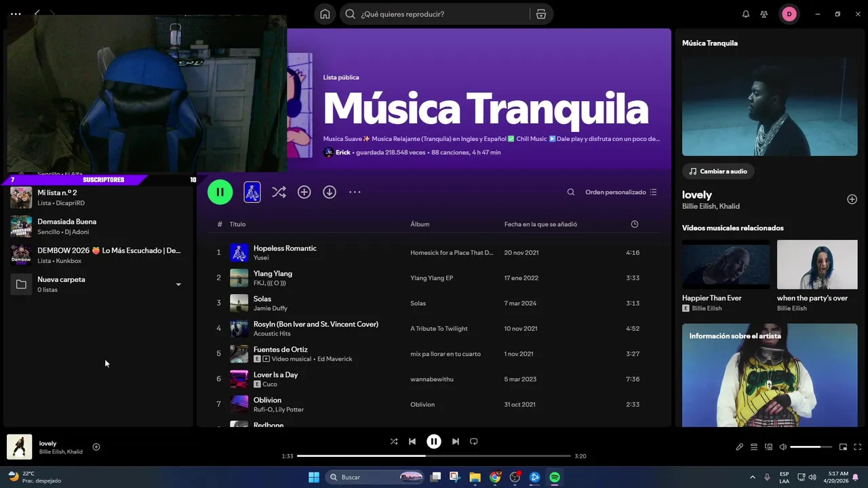868x488 pixels.
Task: Select Rosyln (Bon Iver and St. Vincent Cover)
Action: tap(315, 324)
